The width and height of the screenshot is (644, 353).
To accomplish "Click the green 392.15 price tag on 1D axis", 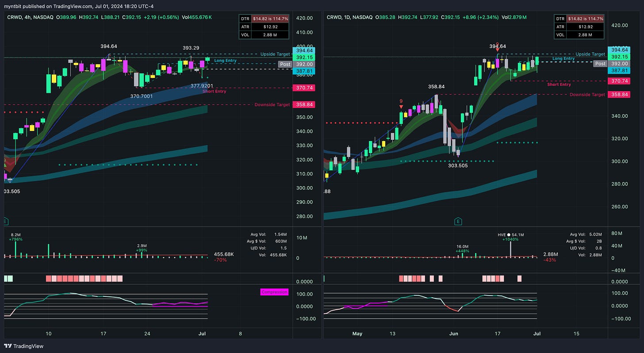I will [x=619, y=57].
